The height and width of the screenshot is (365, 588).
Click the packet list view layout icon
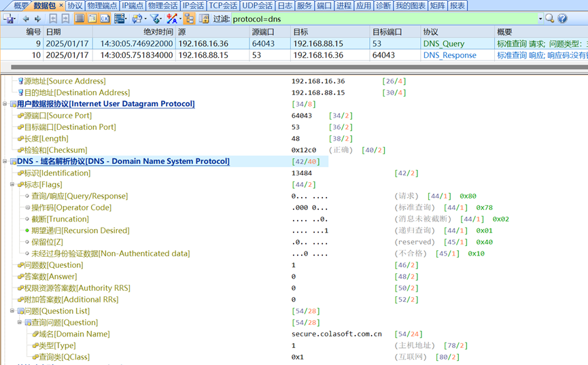pyautogui.click(x=80, y=19)
